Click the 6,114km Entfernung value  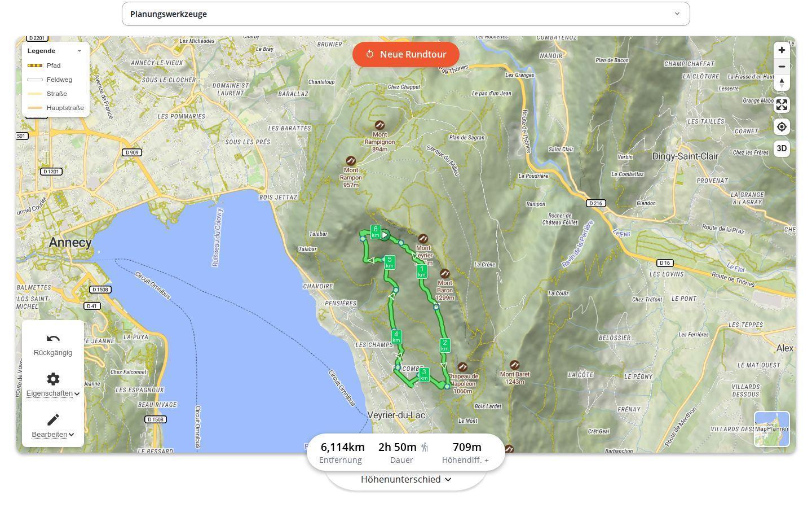[x=342, y=447]
